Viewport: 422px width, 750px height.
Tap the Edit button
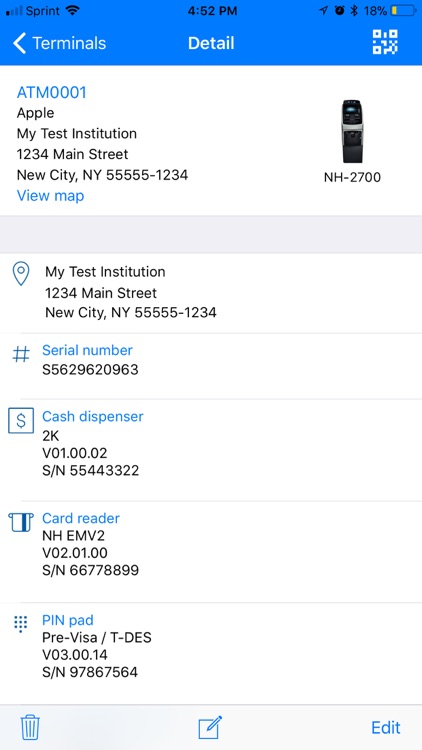(x=386, y=728)
